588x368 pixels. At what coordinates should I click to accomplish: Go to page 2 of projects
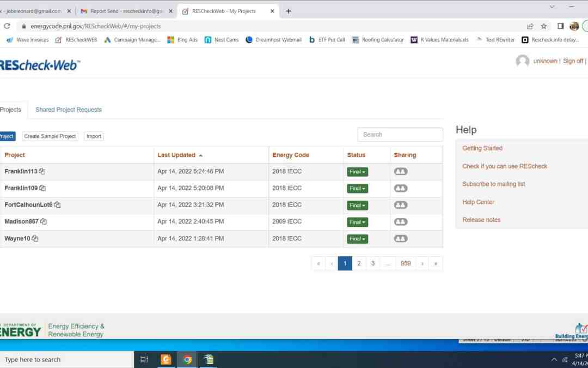[x=359, y=263]
